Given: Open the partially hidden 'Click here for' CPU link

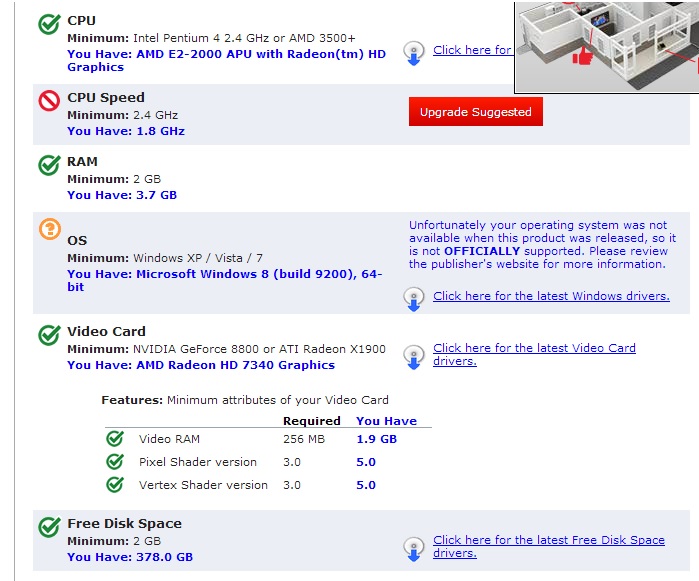Looking at the screenshot, I should [473, 50].
